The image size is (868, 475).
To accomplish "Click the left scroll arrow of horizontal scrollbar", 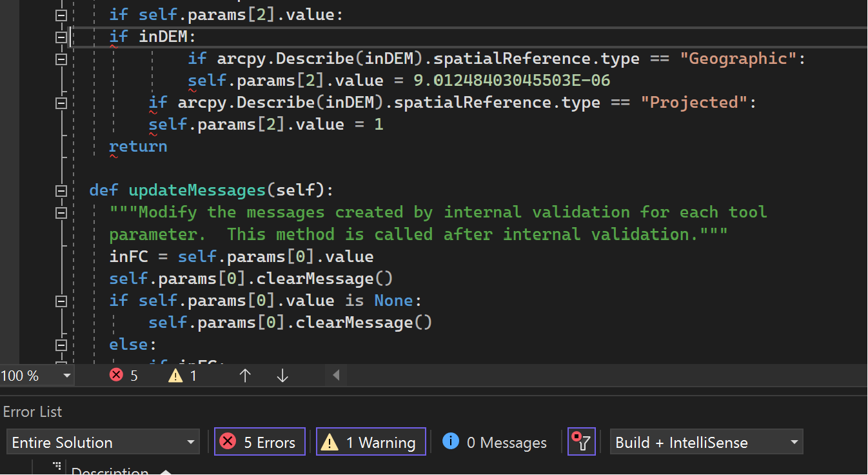I will coord(336,375).
